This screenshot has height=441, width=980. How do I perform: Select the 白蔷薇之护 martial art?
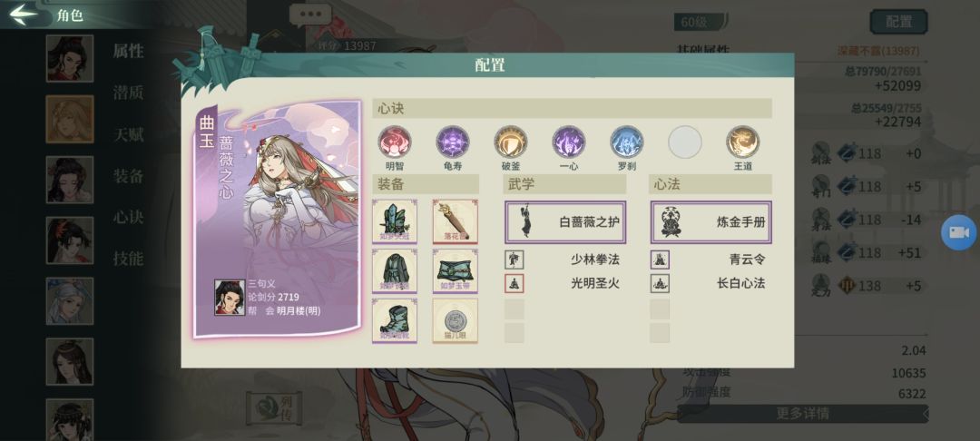(x=565, y=221)
